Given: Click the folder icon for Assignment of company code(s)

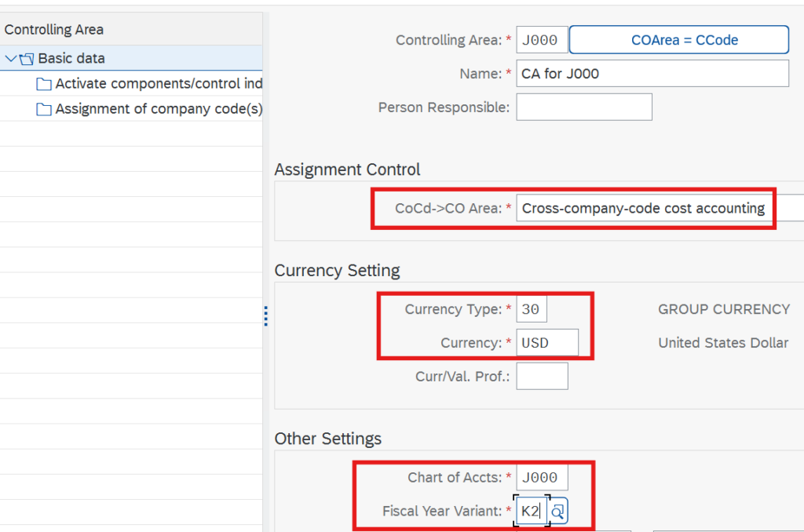Looking at the screenshot, I should 44,110.
